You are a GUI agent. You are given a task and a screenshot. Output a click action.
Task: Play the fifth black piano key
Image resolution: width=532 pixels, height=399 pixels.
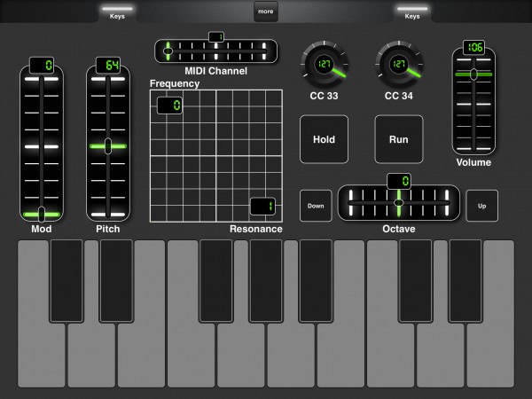(316, 281)
